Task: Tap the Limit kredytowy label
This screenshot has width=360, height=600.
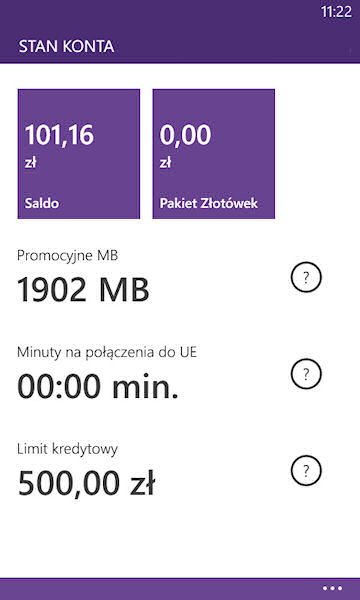Action: coord(67,450)
